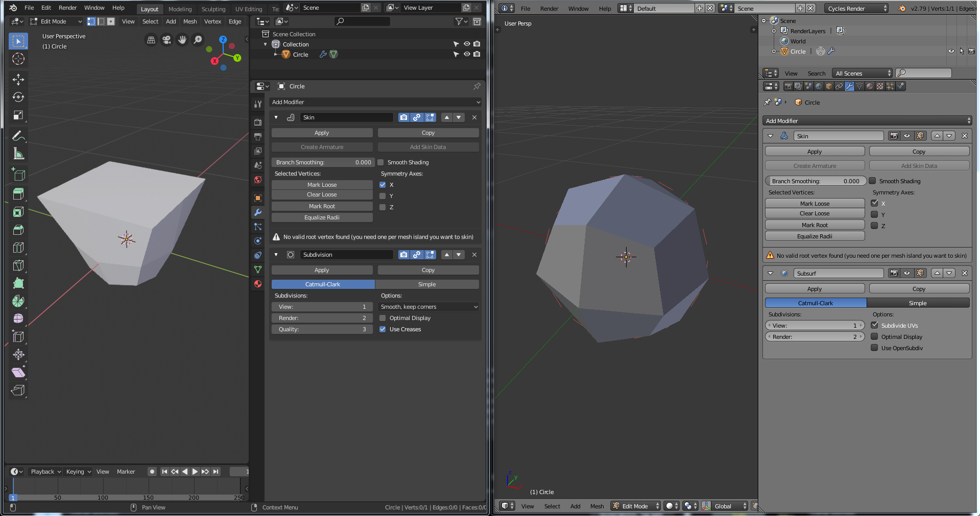Toggle Use Creases in Subdivision modifier
The width and height of the screenshot is (980, 516).
[383, 329]
